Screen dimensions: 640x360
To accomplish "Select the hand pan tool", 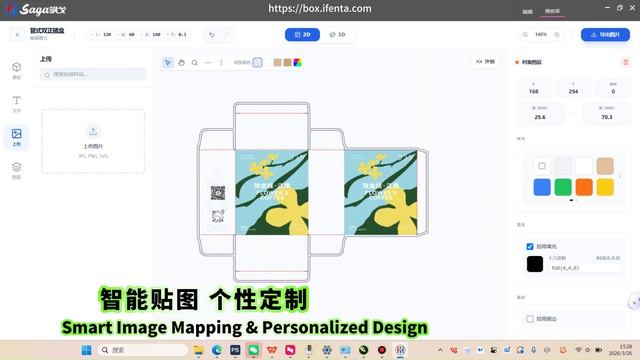I will pos(182,62).
